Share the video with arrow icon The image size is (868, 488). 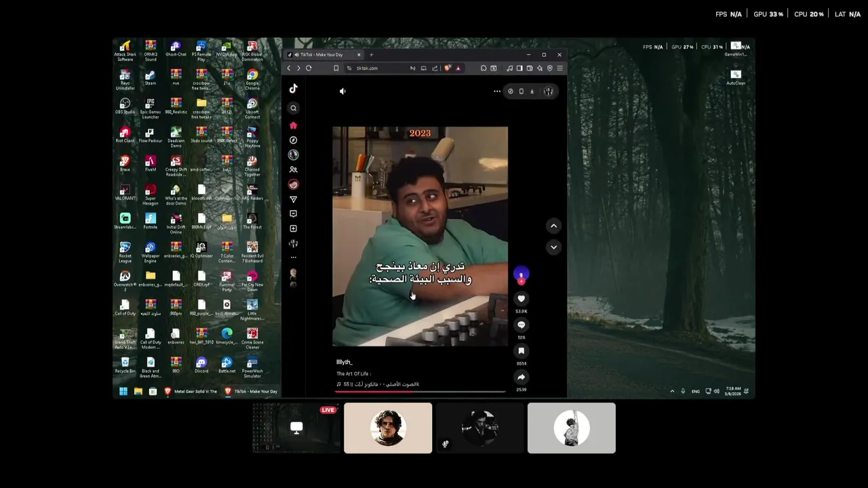(x=521, y=378)
